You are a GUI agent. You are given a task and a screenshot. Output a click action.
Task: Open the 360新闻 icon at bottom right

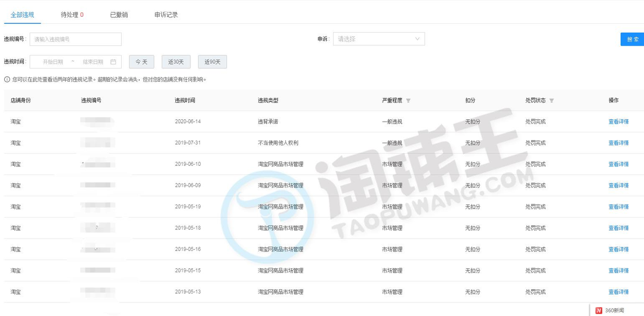tap(599, 311)
